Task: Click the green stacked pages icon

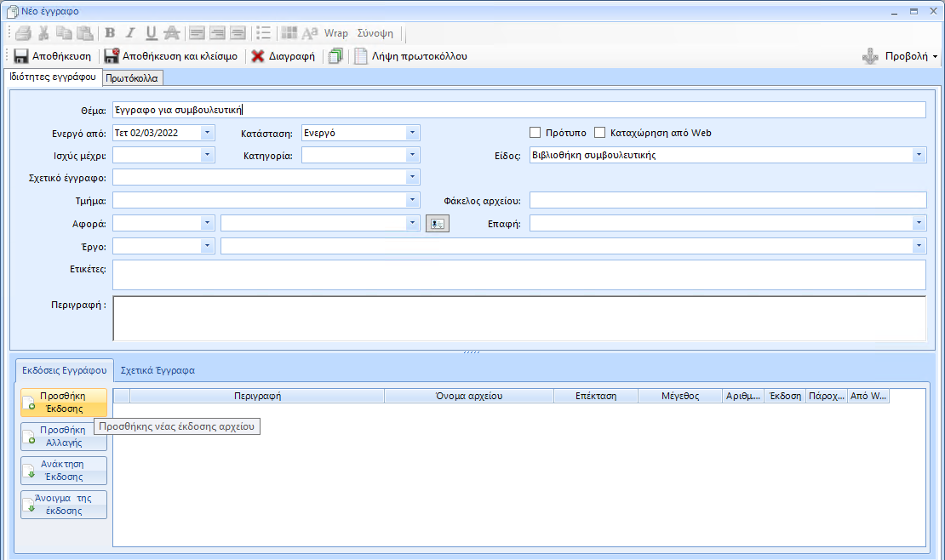Action: point(335,57)
